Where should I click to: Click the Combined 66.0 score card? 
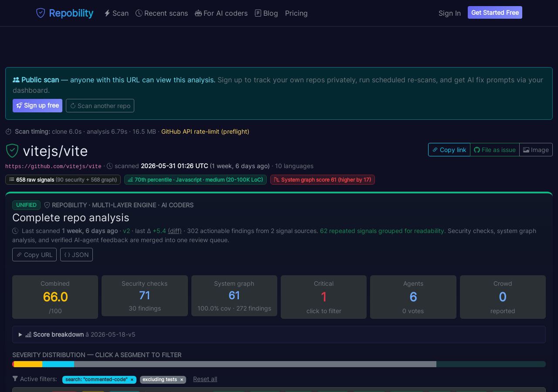coord(55,297)
